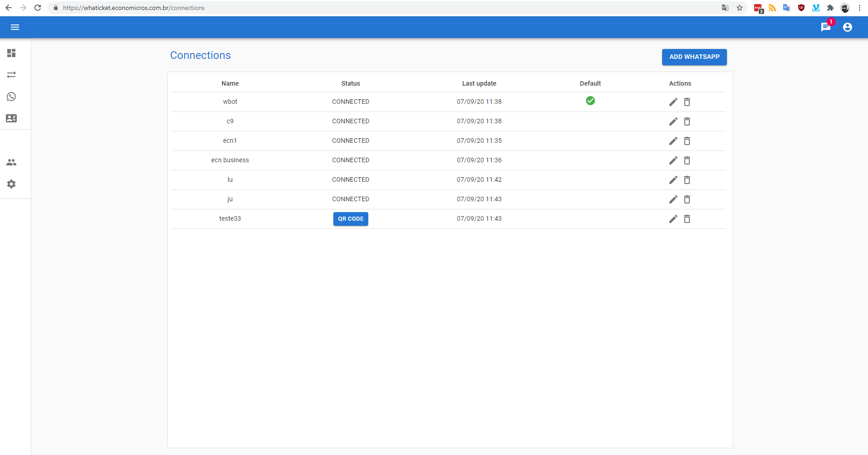Viewport: 868px width, 455px height.
Task: Bookmark this page with the star icon
Action: coord(740,8)
